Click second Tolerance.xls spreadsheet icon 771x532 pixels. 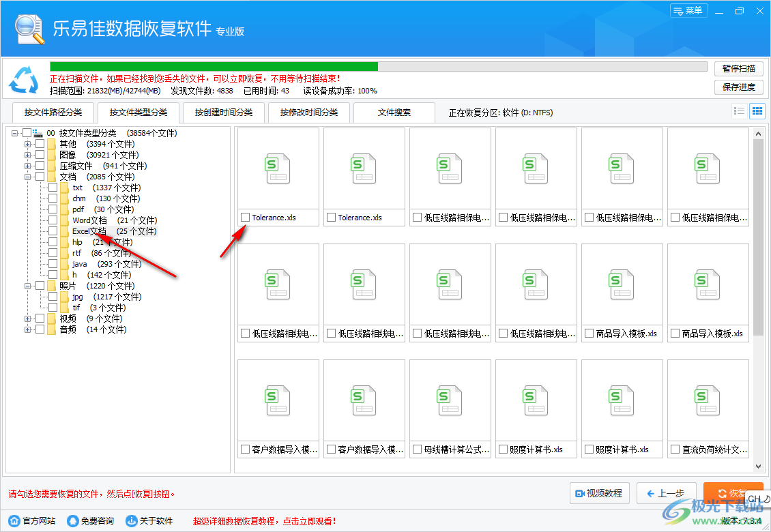click(364, 168)
